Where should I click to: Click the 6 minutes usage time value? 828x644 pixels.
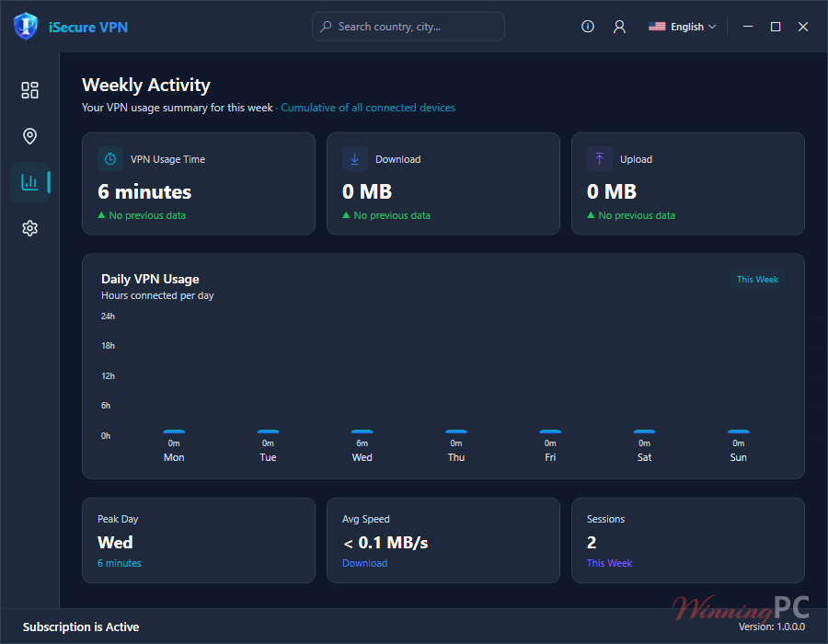tap(144, 191)
